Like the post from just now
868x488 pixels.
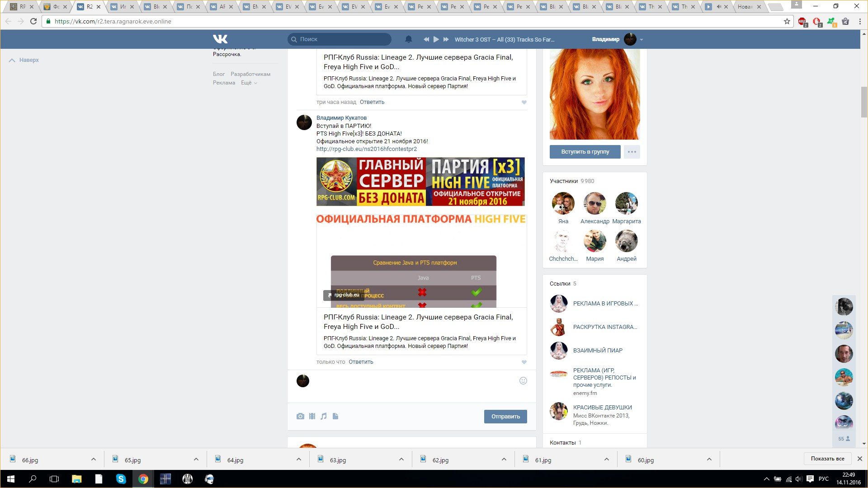(x=524, y=362)
